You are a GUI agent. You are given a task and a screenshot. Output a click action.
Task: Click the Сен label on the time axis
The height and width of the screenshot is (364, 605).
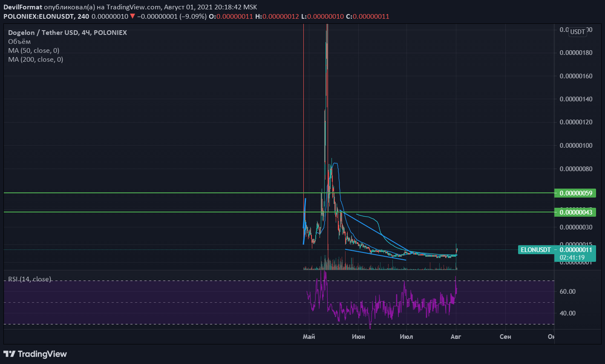click(505, 337)
